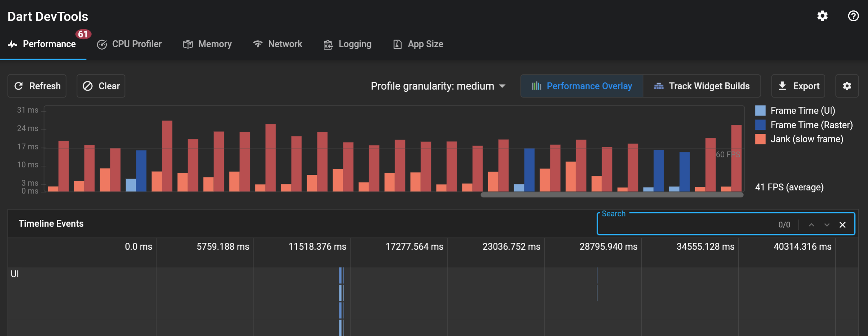
Task: Switch to the Network tab
Action: tap(277, 44)
